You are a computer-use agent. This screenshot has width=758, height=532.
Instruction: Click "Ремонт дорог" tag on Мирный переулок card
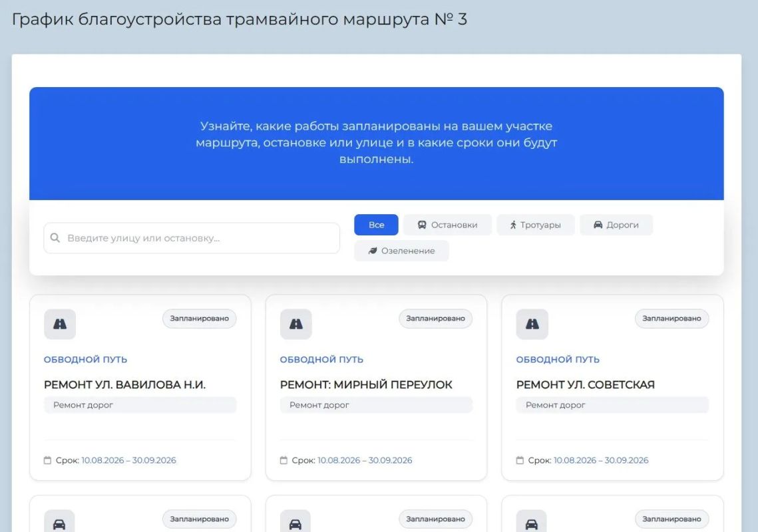coord(376,405)
